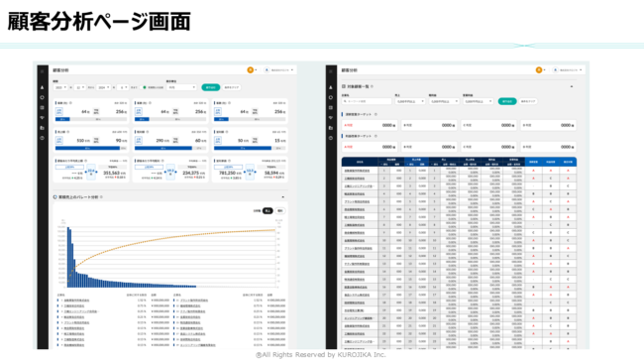Select table grid icon in left dashboard sidebar
This screenshot has width=644, height=363.
pos(43,108)
